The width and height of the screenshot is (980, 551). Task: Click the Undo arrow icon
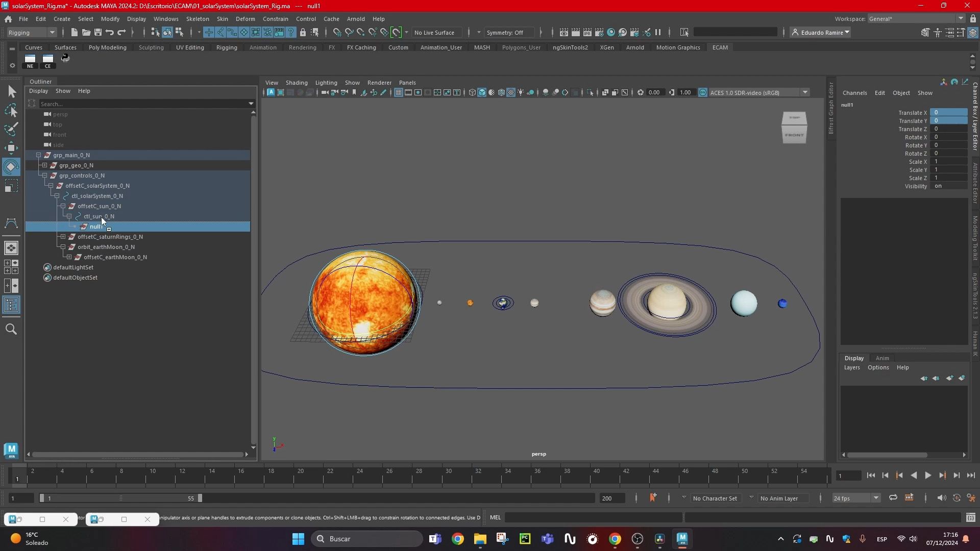(x=110, y=32)
